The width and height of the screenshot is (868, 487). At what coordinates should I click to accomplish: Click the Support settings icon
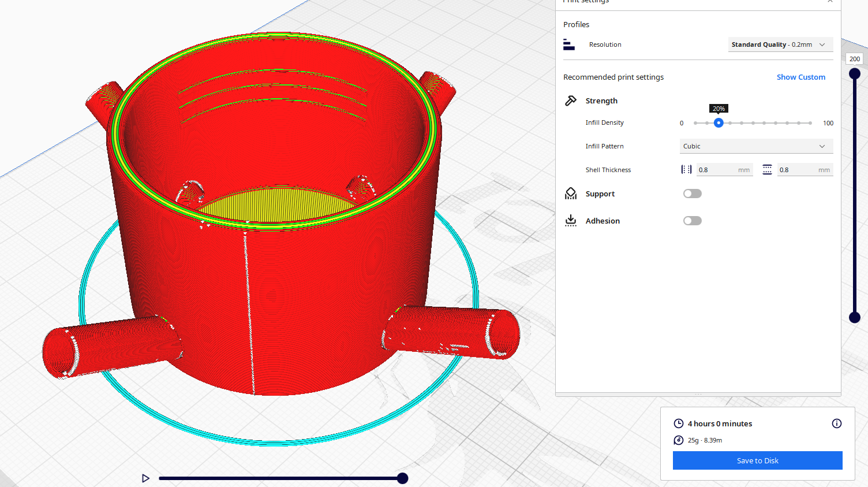(x=571, y=194)
